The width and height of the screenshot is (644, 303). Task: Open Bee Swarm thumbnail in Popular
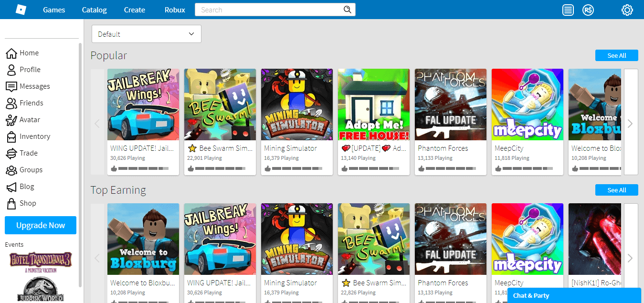220,104
